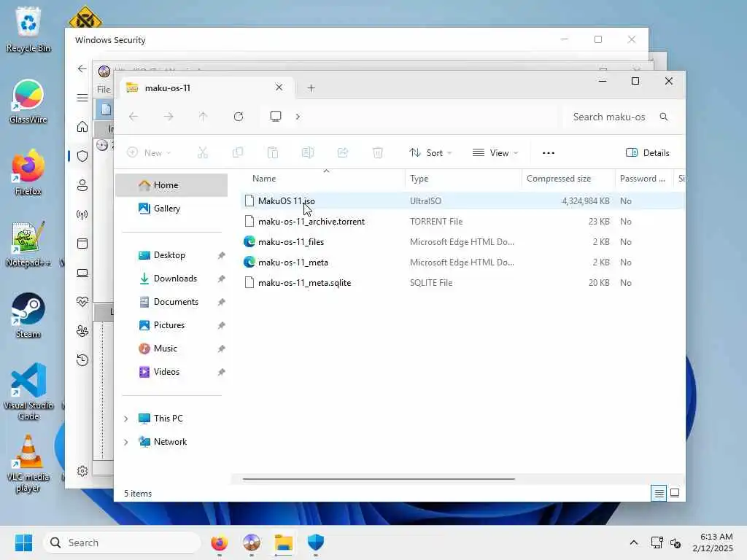Image resolution: width=747 pixels, height=560 pixels.
Task: Open the Windows Security hamburger menu
Action: point(82,98)
